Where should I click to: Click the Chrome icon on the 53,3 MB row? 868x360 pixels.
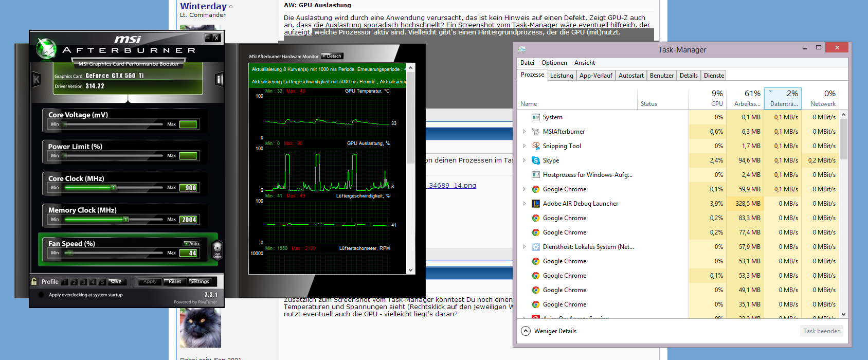[x=536, y=276]
